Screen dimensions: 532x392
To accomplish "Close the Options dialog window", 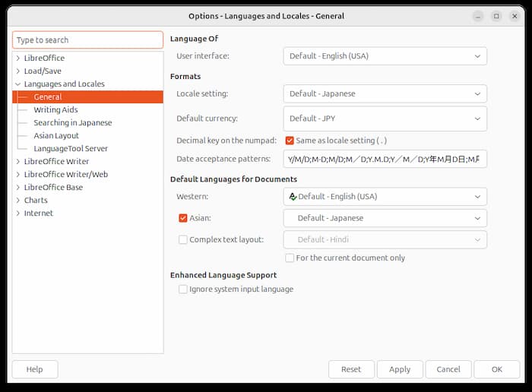I will click(515, 16).
